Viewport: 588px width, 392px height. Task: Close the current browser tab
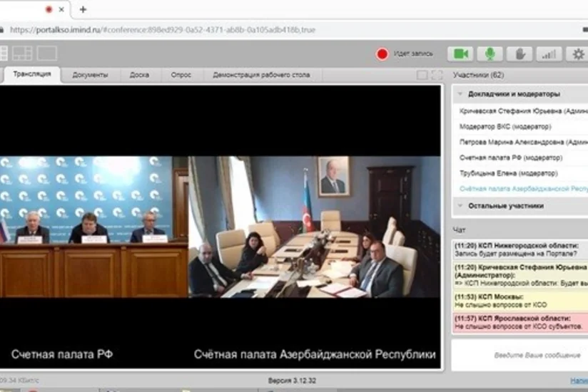click(x=61, y=9)
